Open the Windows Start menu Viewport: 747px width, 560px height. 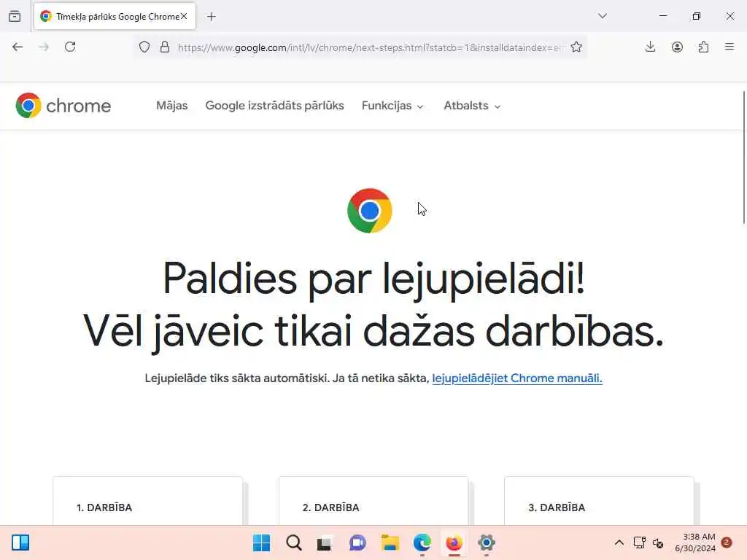point(262,542)
